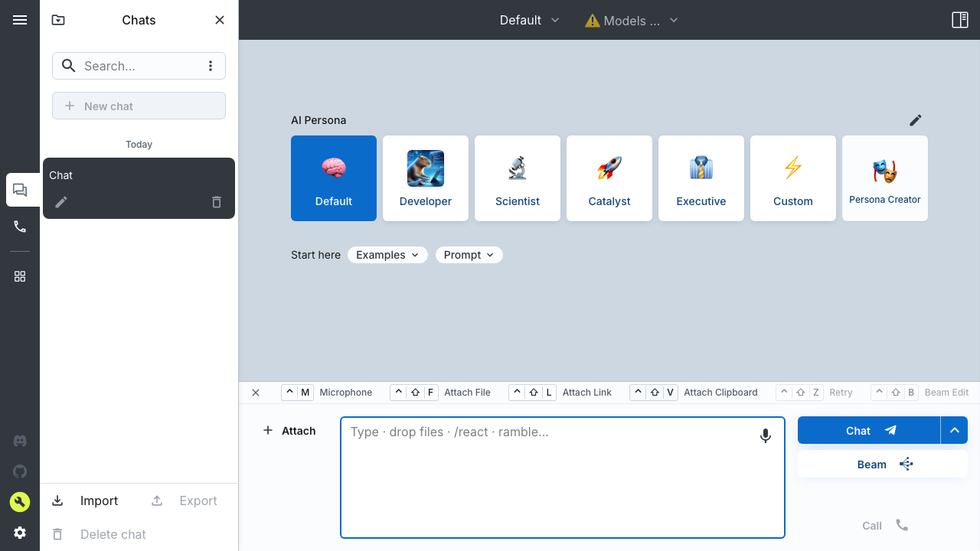Click the Attach button with plus
Viewport: 980px width, 551px height.
[x=289, y=431]
